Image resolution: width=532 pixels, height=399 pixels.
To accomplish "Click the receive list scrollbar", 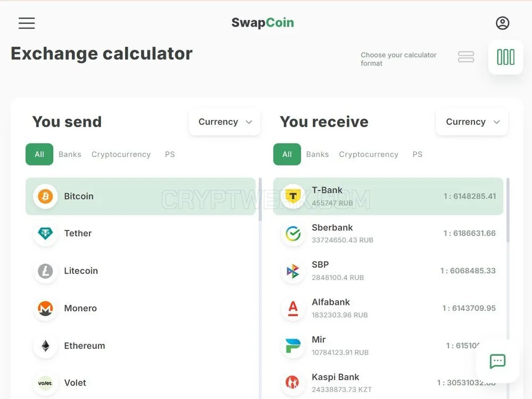I will point(508,210).
